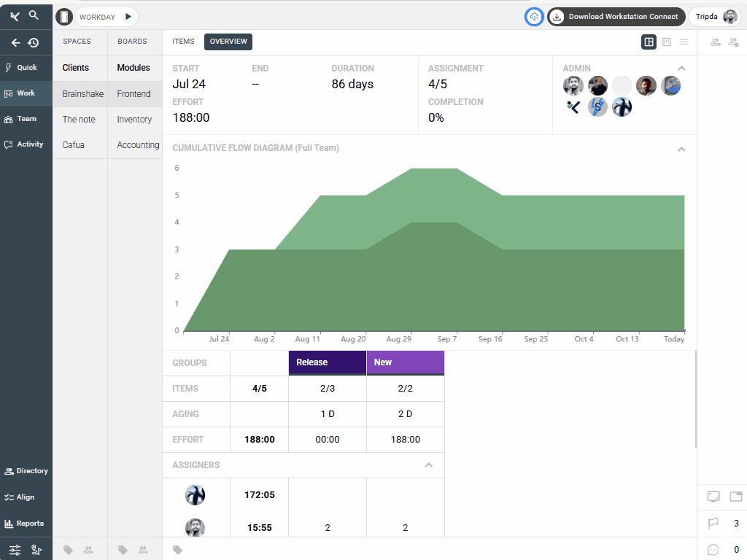Collapse the Cumulative Flow Diagram section

click(x=681, y=149)
